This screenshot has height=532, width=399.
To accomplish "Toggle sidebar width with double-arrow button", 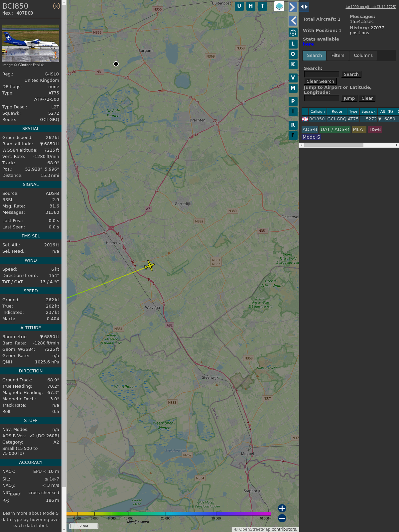I will point(304,6).
